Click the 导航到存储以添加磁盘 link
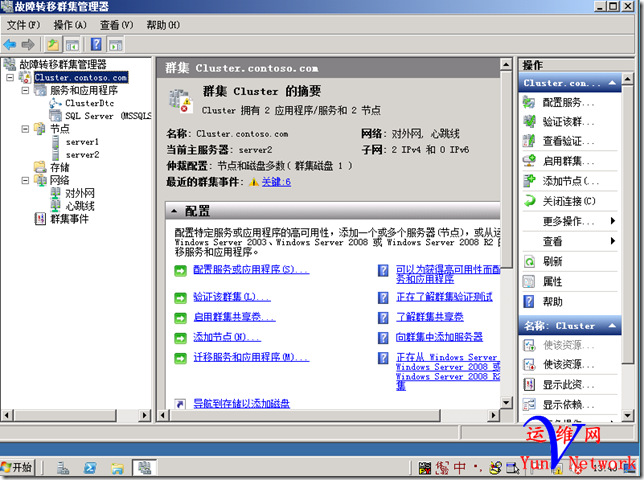 pyautogui.click(x=242, y=404)
